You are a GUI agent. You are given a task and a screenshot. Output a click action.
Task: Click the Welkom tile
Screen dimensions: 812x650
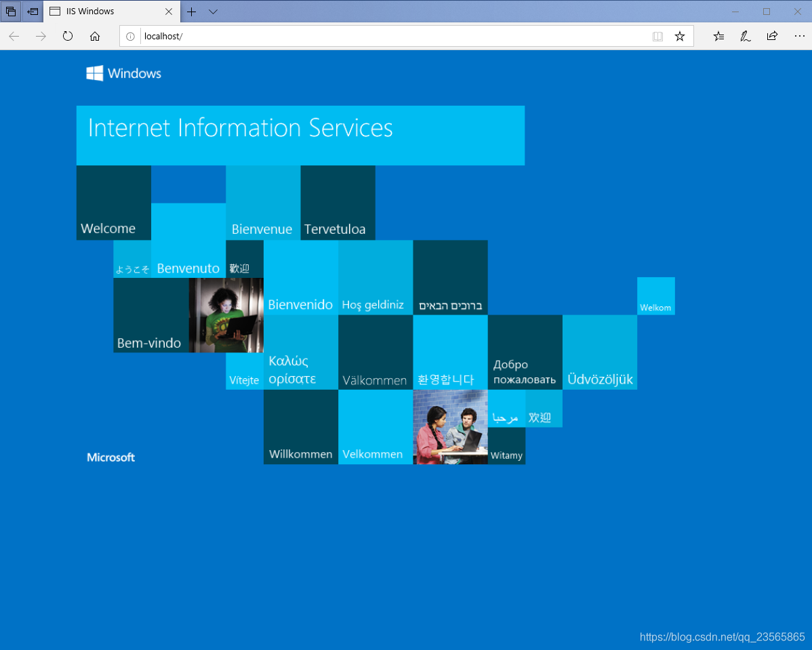[x=656, y=296]
